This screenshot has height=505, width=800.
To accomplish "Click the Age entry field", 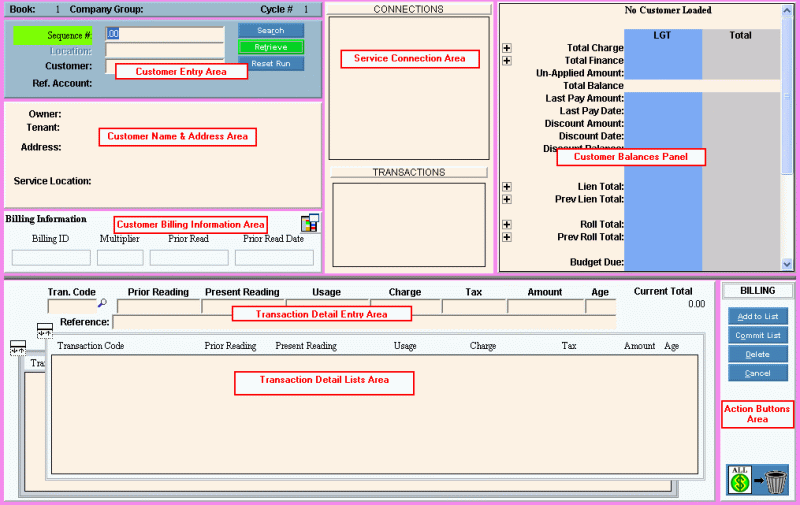I will coord(601,306).
